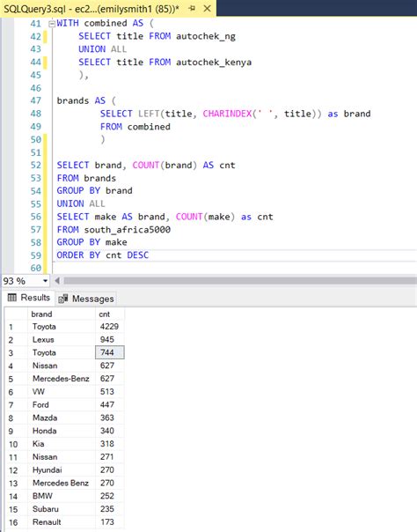Select the Renault brand cell
This screenshot has width=417, height=532.
(62, 521)
